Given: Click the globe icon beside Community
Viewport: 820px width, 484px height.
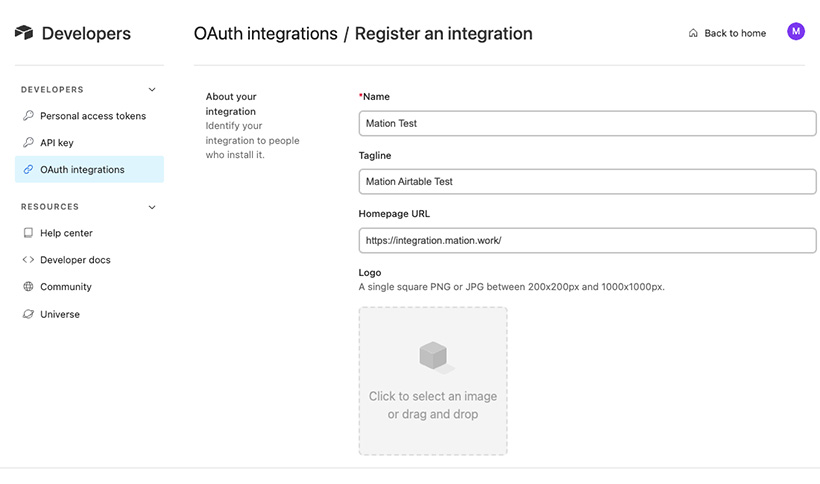Looking at the screenshot, I should point(28,286).
